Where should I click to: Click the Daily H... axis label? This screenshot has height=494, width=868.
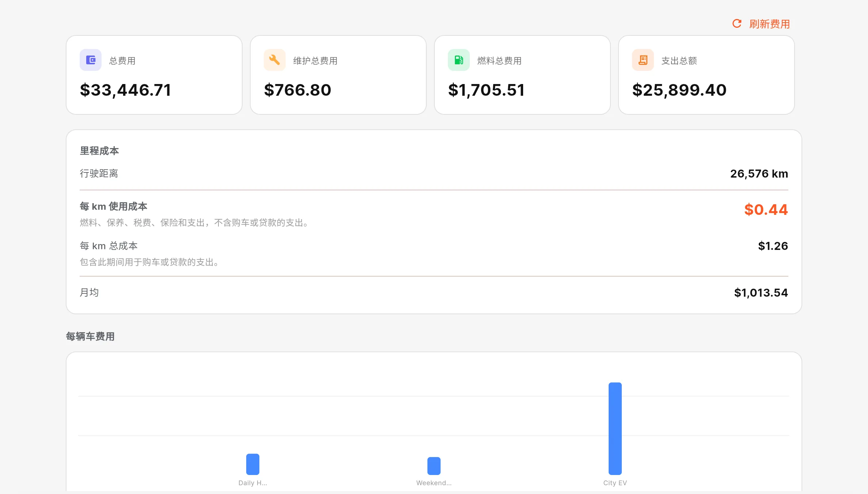tap(253, 483)
